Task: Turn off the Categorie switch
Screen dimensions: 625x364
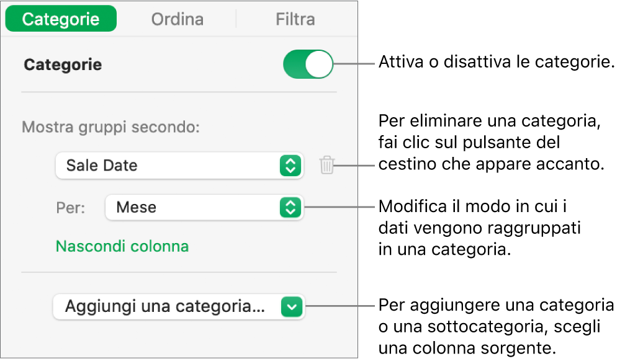Action: point(308,64)
